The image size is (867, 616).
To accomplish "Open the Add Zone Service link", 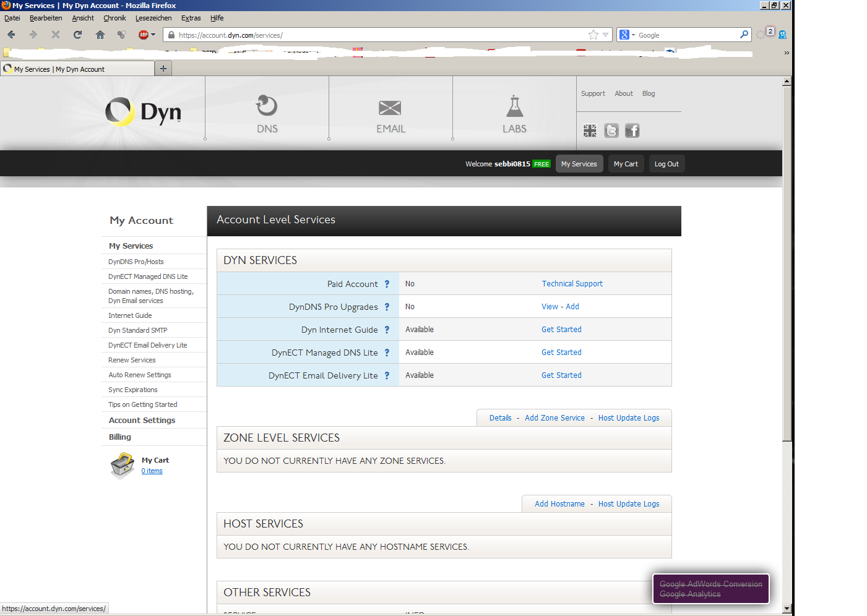I will tap(554, 418).
